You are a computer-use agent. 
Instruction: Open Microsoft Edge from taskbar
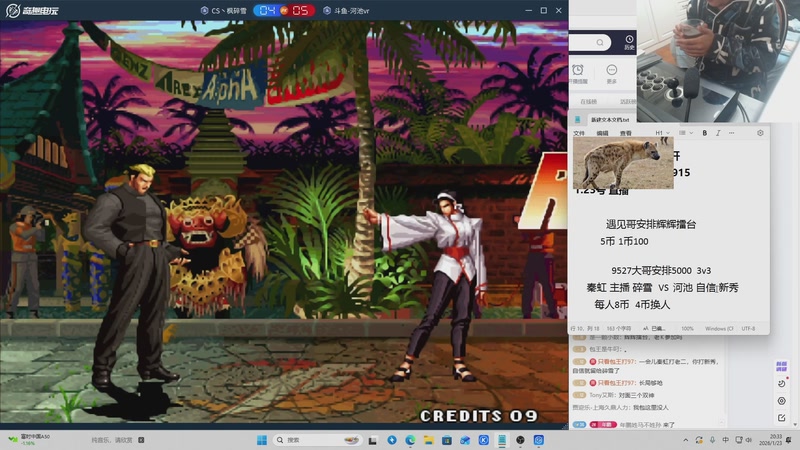click(410, 440)
